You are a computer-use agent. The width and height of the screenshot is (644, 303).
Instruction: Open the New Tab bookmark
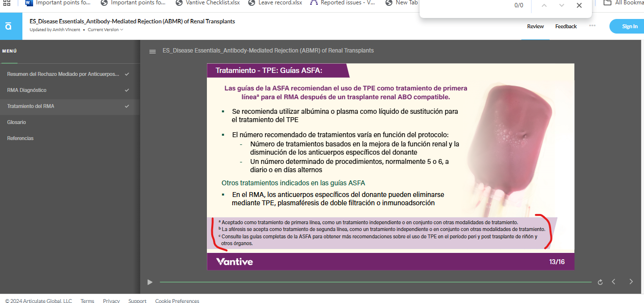coord(403,2)
